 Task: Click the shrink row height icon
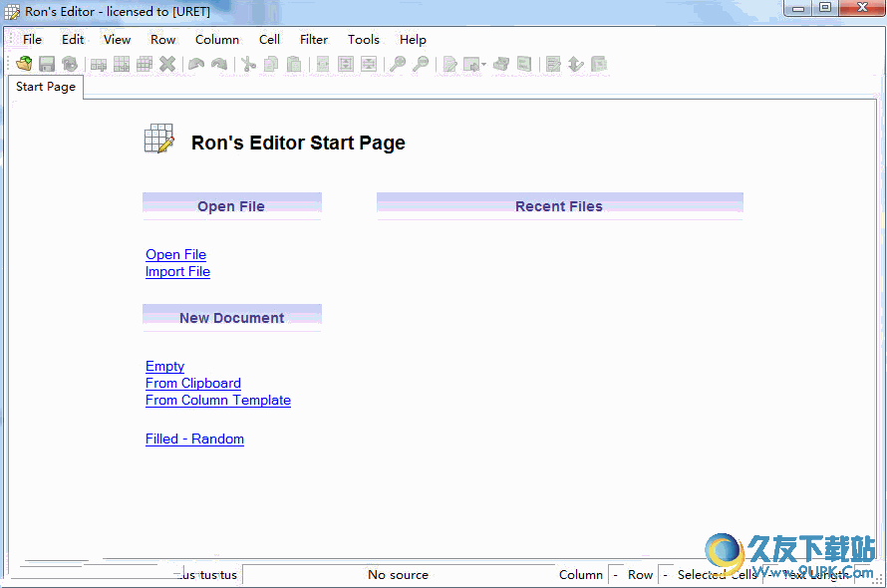pos(369,64)
